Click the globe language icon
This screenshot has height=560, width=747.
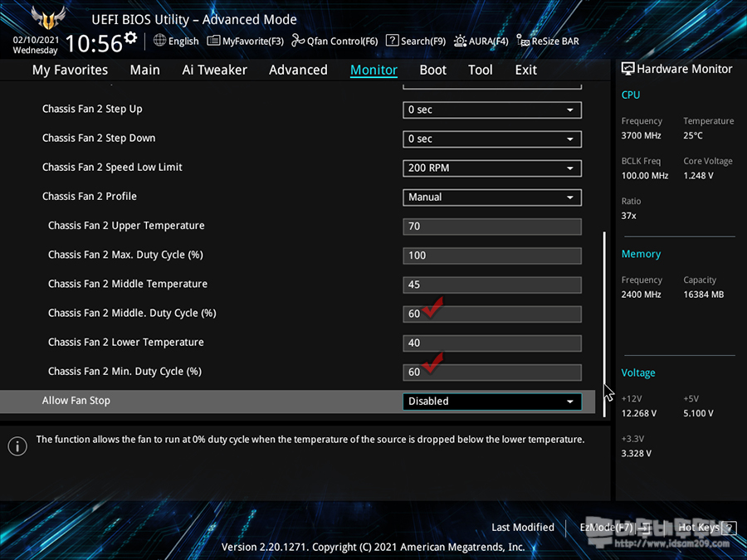[159, 41]
